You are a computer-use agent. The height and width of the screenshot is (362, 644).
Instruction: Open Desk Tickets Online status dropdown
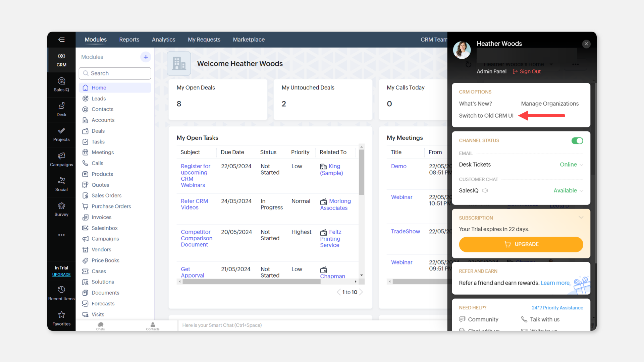pos(571,165)
